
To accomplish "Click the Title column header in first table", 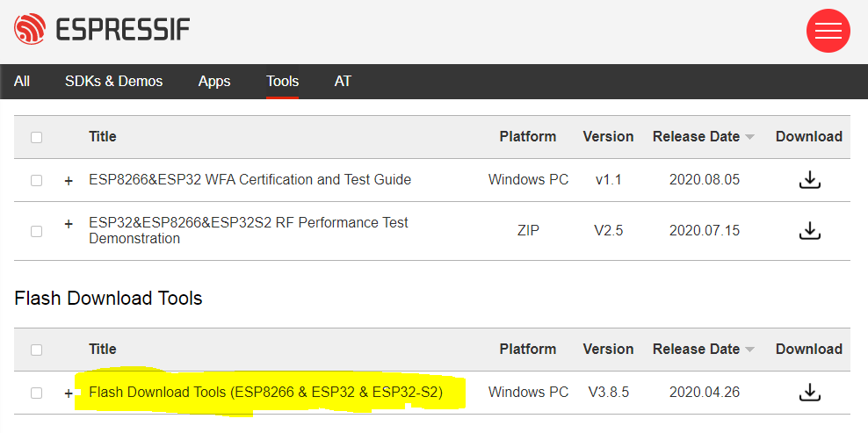I will click(103, 137).
